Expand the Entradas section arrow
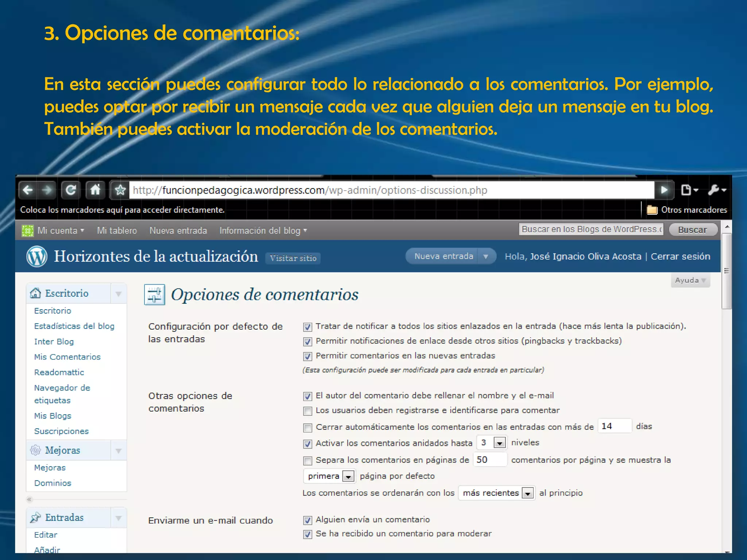The width and height of the screenshot is (747, 560). pos(119,518)
